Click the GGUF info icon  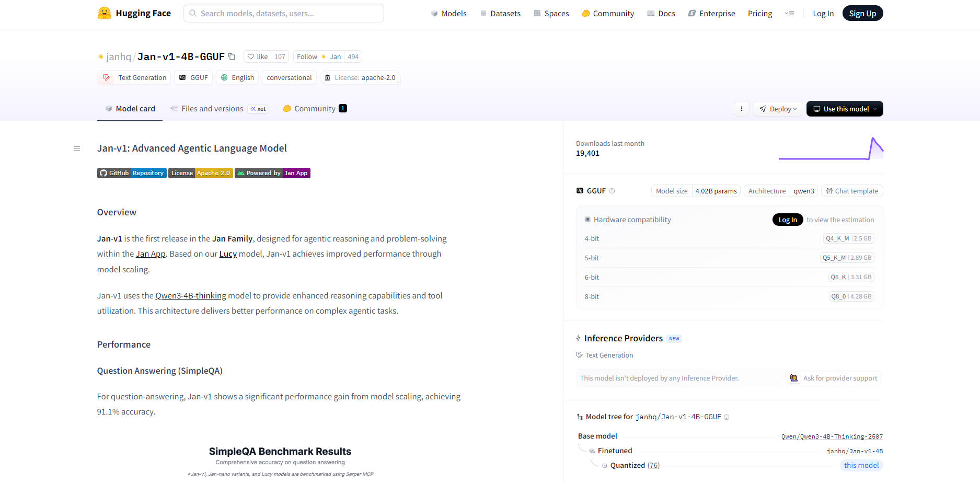pyautogui.click(x=612, y=191)
